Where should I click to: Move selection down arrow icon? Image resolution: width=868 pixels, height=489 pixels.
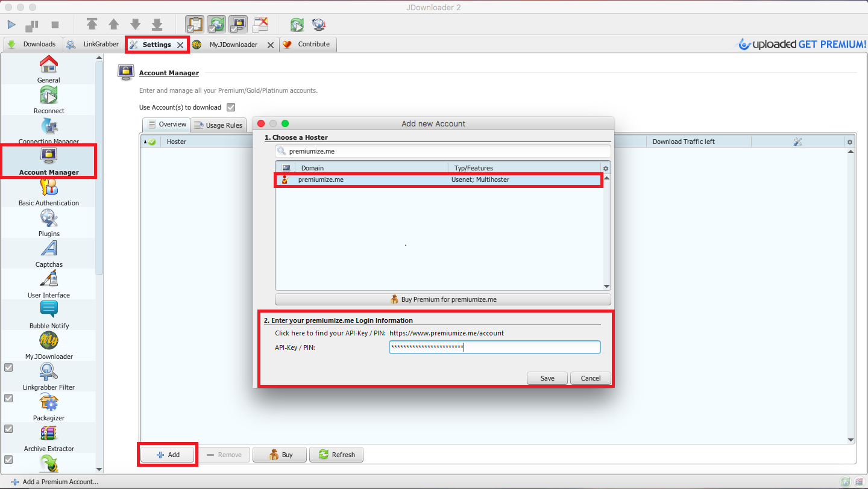pos(135,25)
